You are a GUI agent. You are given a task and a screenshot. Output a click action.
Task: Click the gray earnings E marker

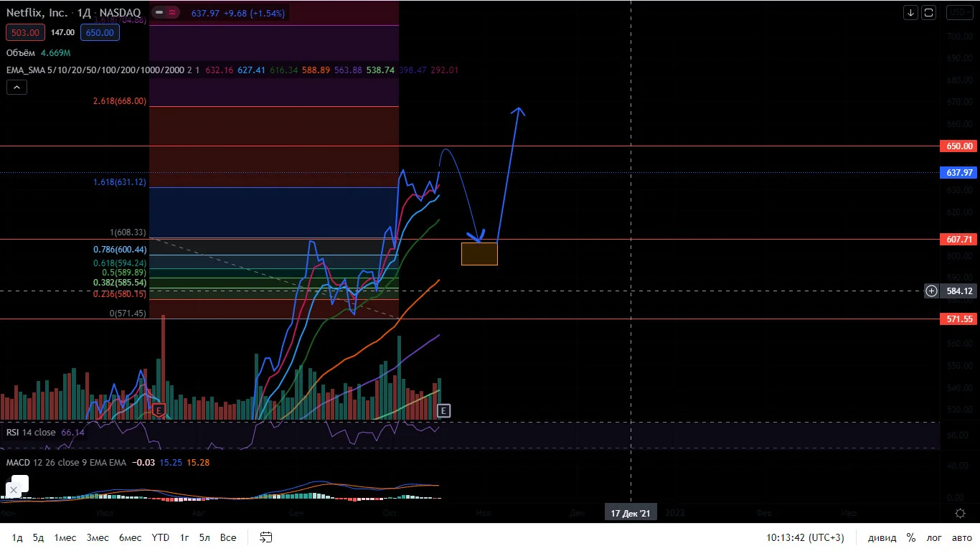[x=444, y=410]
